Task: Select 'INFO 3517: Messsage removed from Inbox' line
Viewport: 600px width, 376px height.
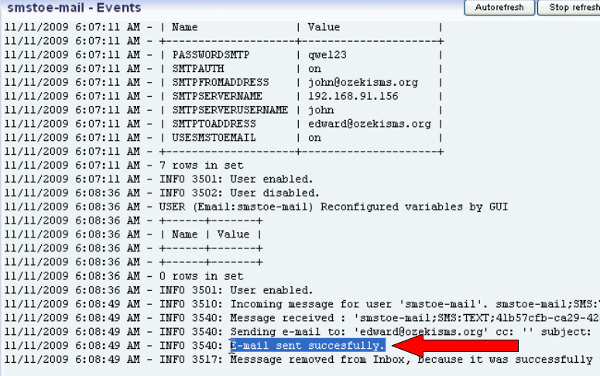Action: (302, 359)
